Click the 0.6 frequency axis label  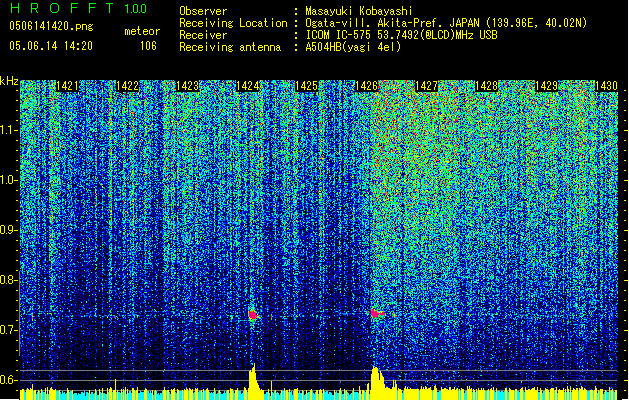tap(9, 380)
